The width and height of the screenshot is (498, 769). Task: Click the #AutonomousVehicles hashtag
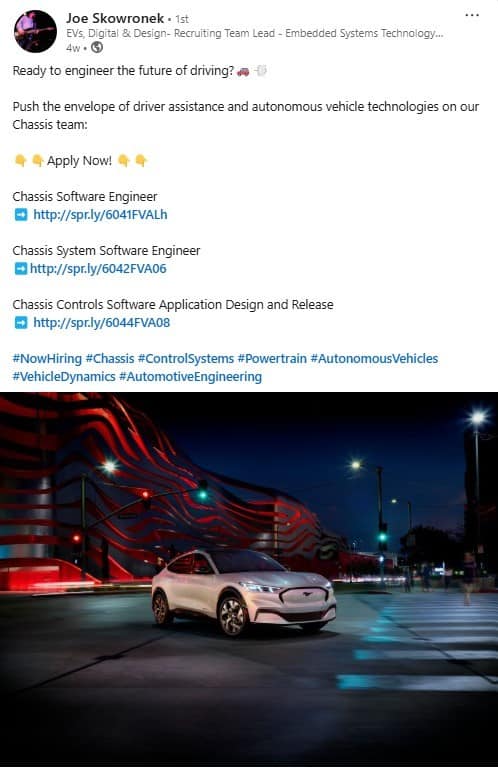pos(374,359)
